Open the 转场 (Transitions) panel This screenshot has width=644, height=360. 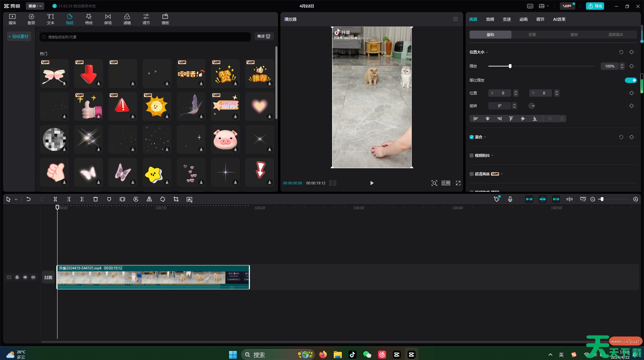(x=108, y=19)
